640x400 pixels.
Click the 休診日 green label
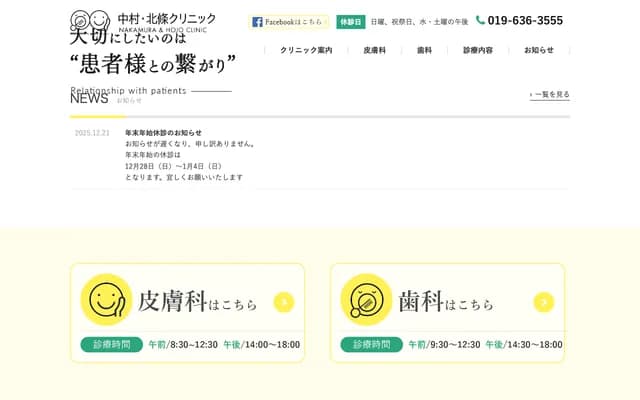pyautogui.click(x=350, y=21)
